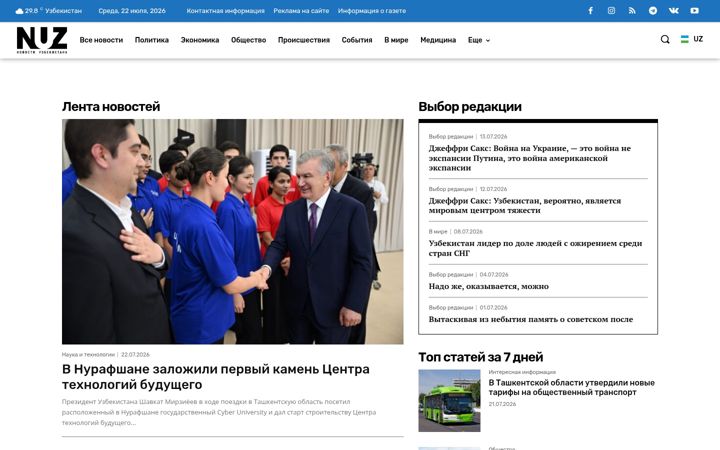Switch to UZ language version

click(x=698, y=39)
